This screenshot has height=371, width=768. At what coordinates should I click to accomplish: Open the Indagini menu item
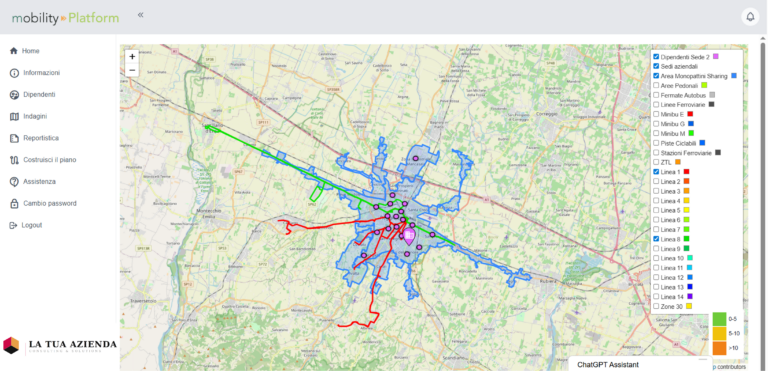click(x=35, y=117)
